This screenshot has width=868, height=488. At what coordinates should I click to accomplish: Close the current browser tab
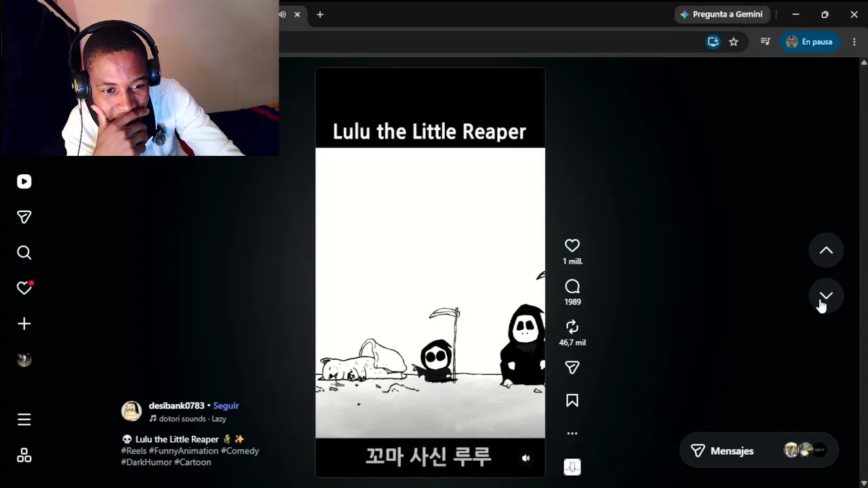pos(297,14)
